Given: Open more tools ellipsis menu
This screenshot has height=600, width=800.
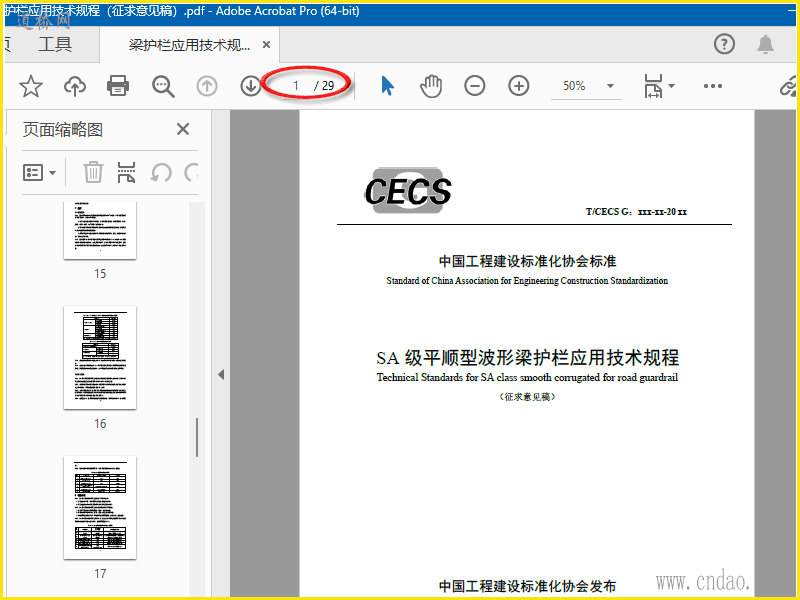Looking at the screenshot, I should click(x=712, y=86).
